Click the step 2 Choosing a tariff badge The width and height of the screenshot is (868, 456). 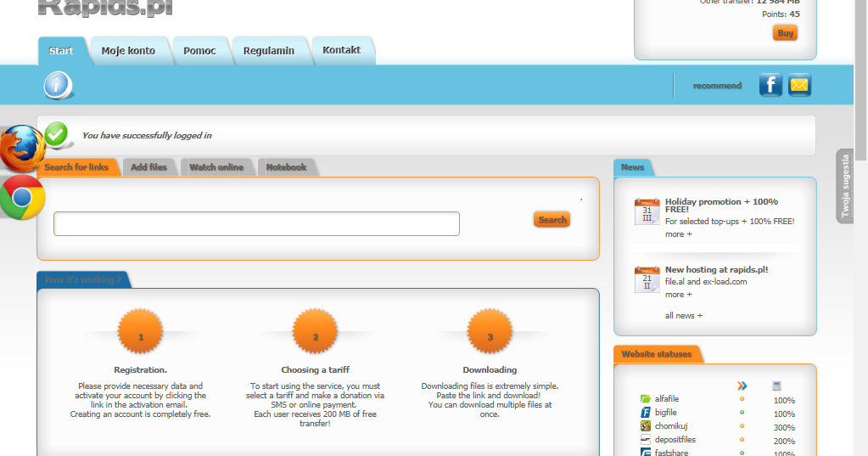(x=315, y=331)
